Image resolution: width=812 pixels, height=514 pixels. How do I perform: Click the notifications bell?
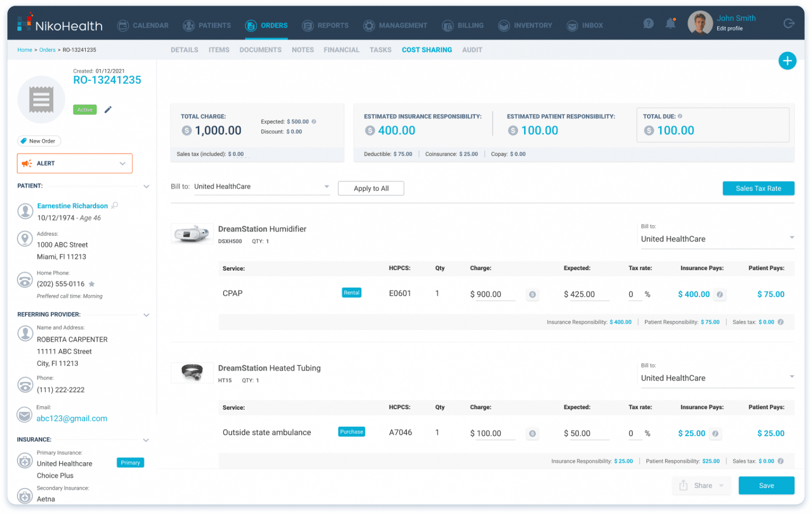[x=670, y=23]
